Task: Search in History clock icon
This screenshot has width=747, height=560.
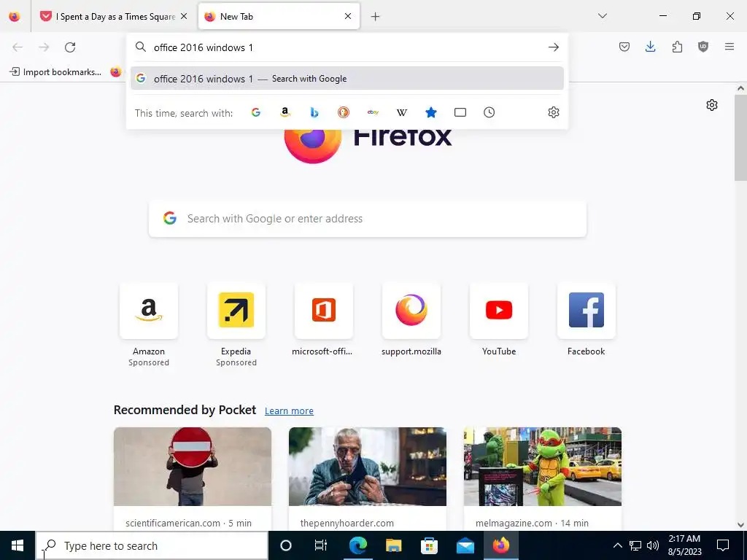Action: (489, 112)
